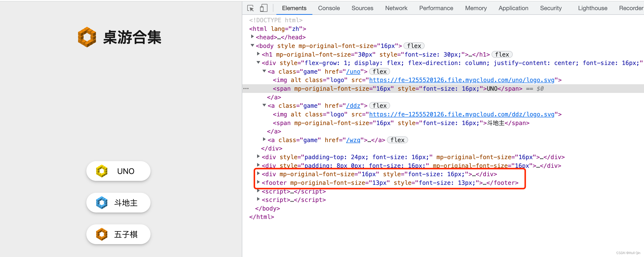Select the <!DOCTYPE html> line
The height and width of the screenshot is (257, 644).
276,20
